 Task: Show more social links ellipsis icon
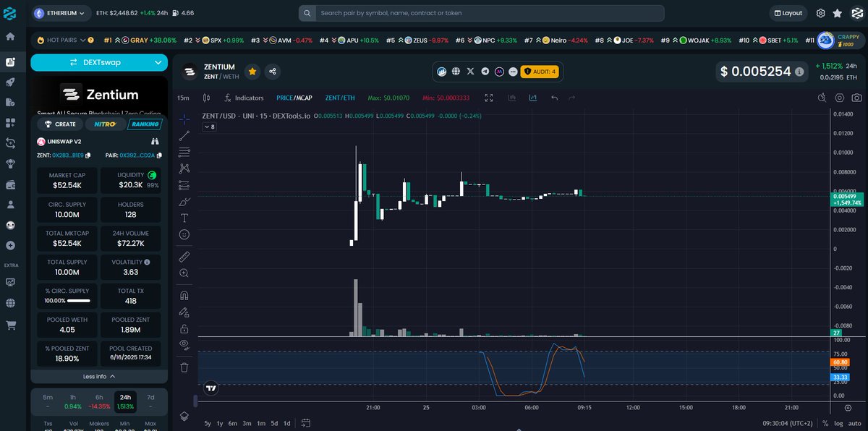coord(513,72)
